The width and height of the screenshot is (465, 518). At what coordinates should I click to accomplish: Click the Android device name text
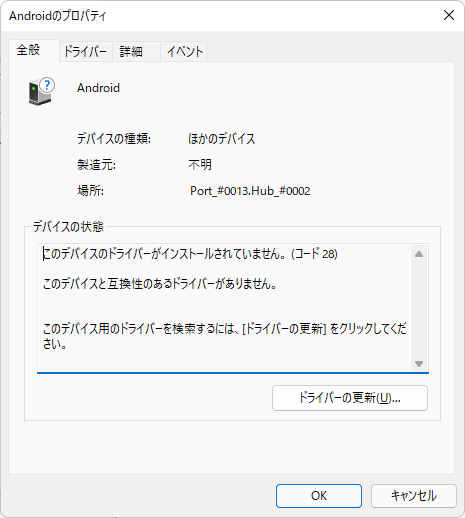[x=98, y=88]
